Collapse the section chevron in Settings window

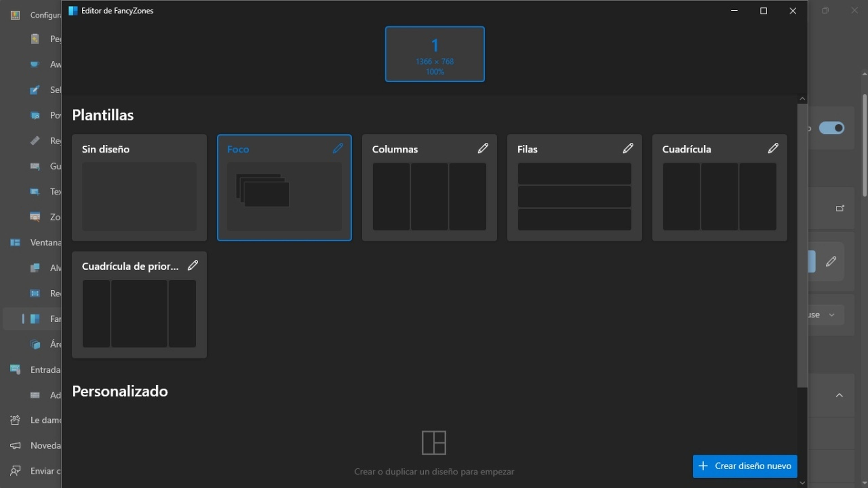tap(839, 395)
